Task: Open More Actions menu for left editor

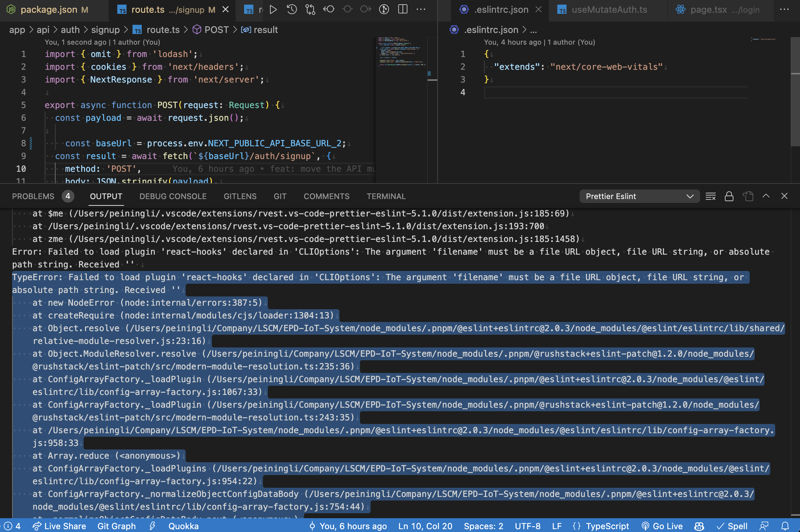Action: click(421, 10)
